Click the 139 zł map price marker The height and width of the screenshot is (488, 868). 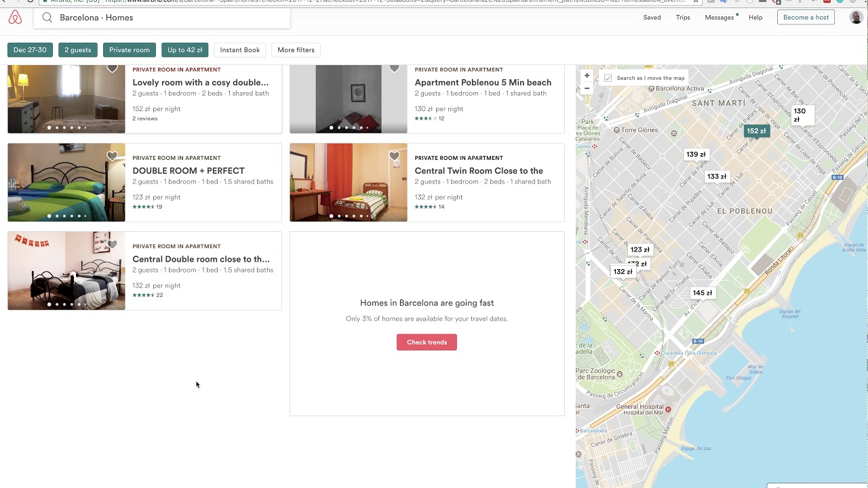[696, 155]
